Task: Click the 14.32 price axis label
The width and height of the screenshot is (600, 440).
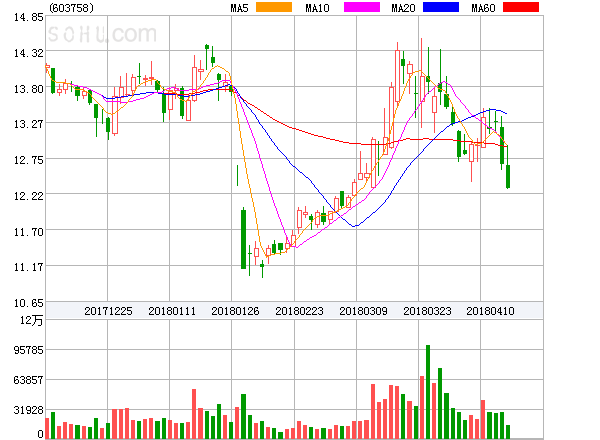Action: tap(29, 53)
